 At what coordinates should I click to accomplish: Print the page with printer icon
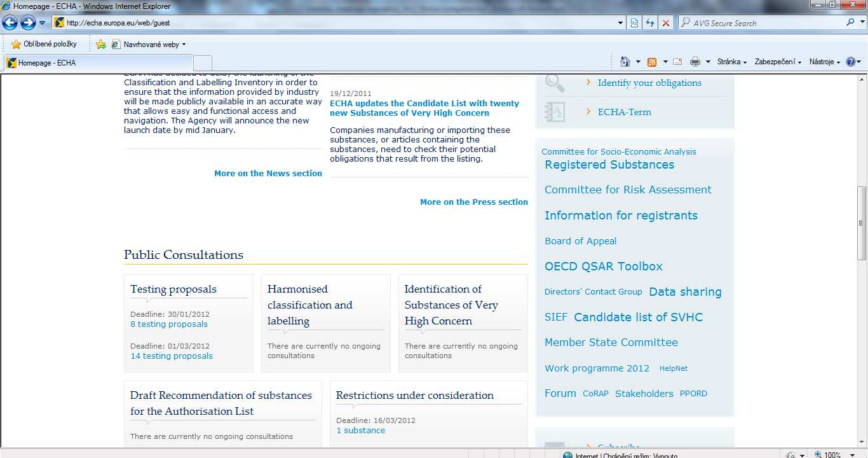[695, 62]
